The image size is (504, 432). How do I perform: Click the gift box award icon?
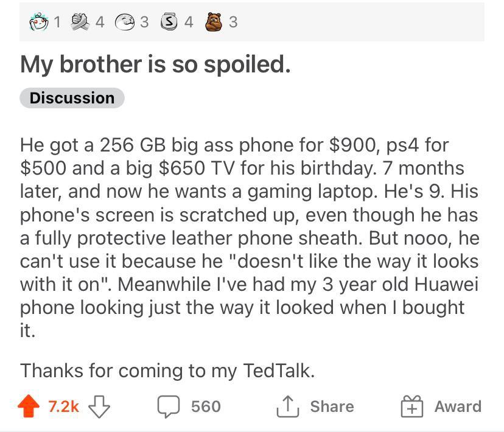pos(411,406)
